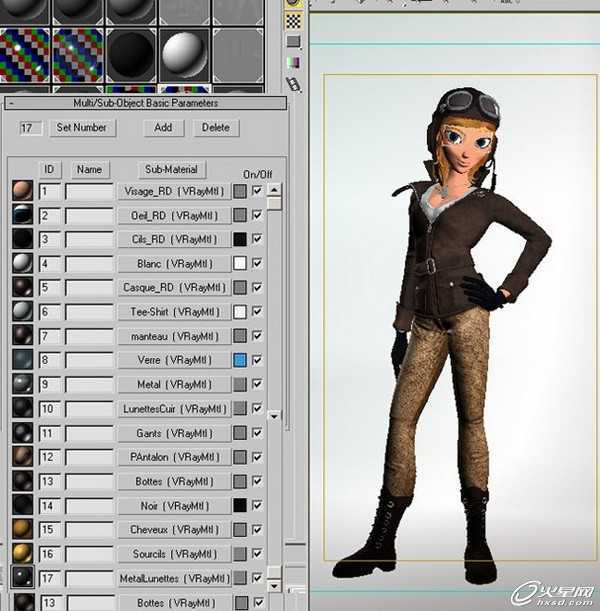Open the Visage_RD (VRayMtl) sub-material button

tap(175, 191)
